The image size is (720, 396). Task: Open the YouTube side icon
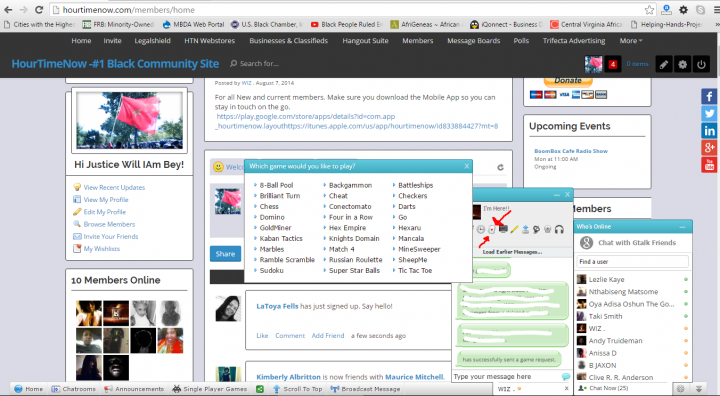click(709, 164)
